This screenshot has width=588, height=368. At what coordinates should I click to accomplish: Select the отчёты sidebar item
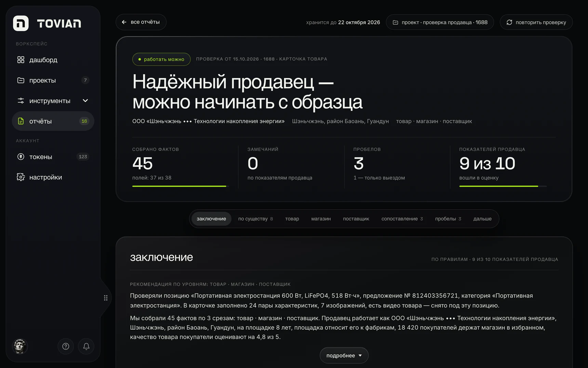point(53,121)
